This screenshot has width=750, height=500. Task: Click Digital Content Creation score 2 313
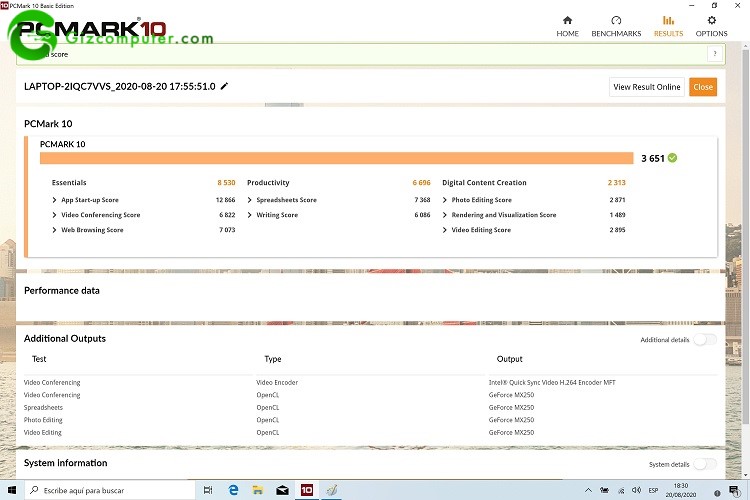pyautogui.click(x=617, y=183)
